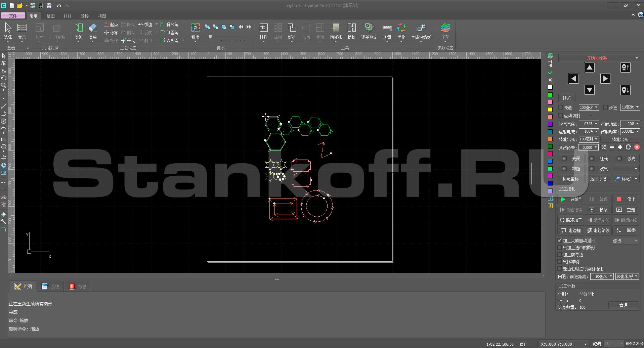Screen dimensions: 644x348
Task: Open the 点射频率 5000Hz dropdown
Action: pyautogui.click(x=630, y=132)
